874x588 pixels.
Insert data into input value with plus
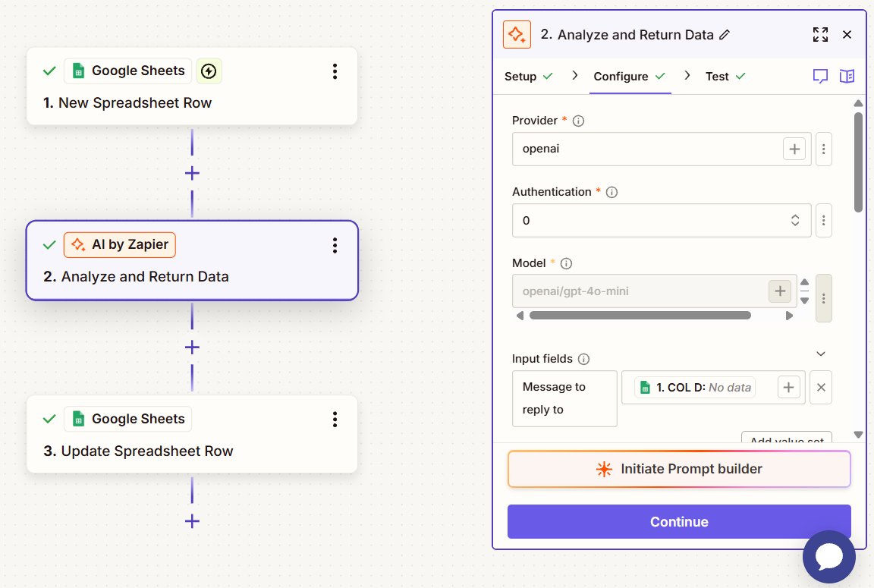(x=788, y=388)
